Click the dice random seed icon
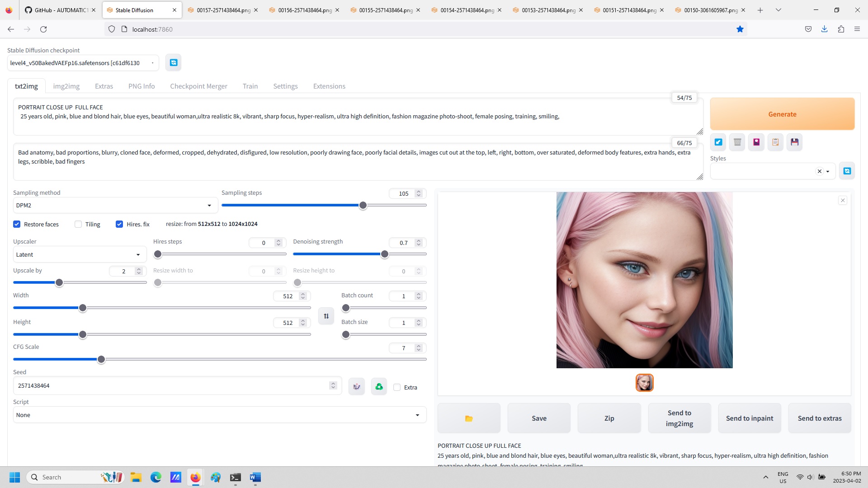This screenshot has height=488, width=868. click(357, 387)
